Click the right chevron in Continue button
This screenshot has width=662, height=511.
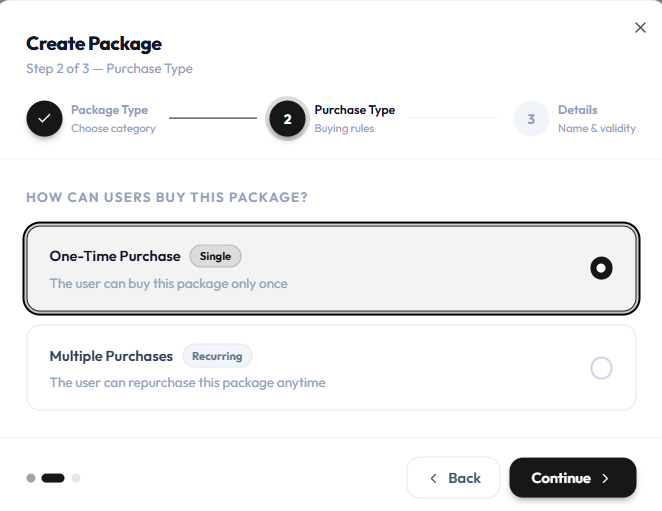coord(605,478)
